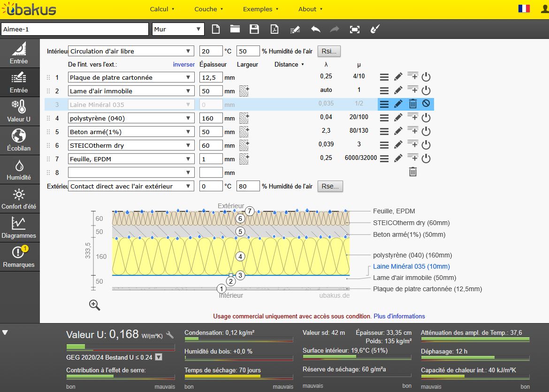Click the undo arrow in the toolbar

(x=315, y=29)
